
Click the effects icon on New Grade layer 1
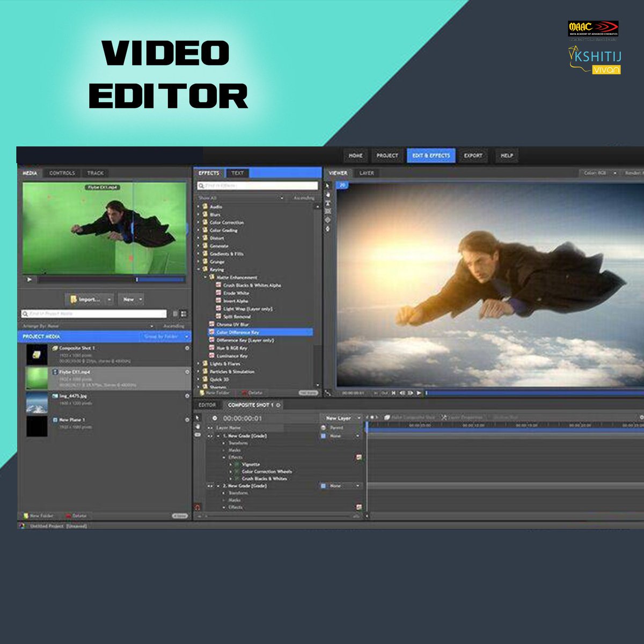click(x=358, y=457)
